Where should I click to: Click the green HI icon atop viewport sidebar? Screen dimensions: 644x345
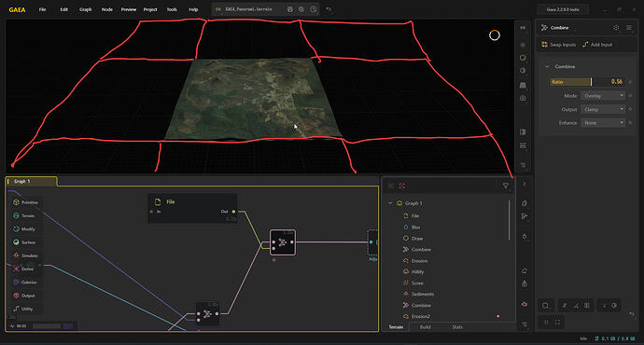click(523, 27)
